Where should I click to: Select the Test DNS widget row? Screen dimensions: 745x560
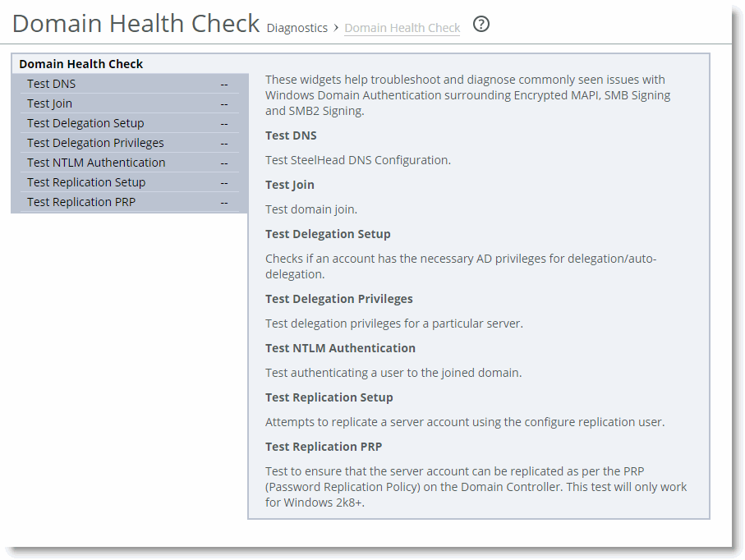tap(129, 84)
